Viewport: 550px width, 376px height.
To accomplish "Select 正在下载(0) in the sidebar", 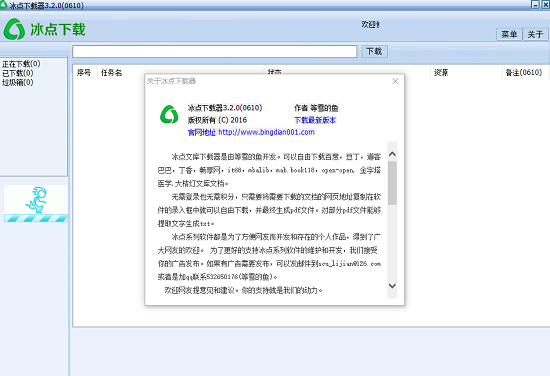I will (x=21, y=64).
